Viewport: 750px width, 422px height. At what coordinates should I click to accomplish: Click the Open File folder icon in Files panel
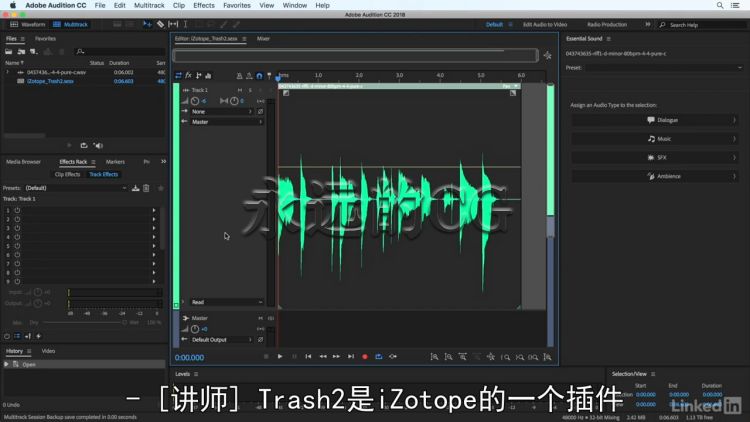9,51
